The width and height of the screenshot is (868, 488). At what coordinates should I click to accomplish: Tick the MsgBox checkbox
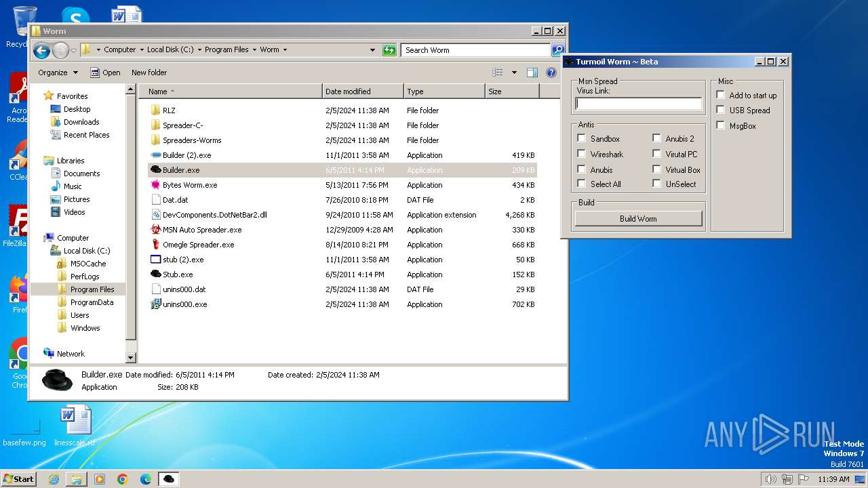click(x=721, y=125)
